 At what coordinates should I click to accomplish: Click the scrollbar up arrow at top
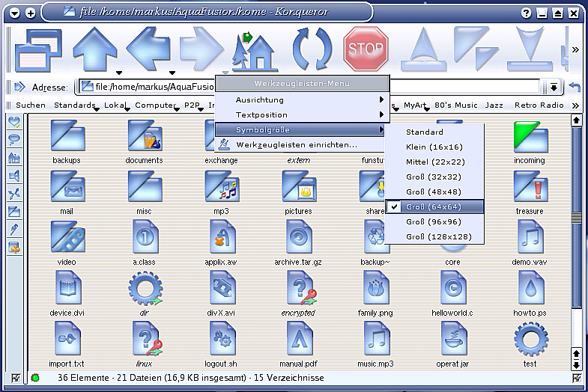(x=576, y=120)
